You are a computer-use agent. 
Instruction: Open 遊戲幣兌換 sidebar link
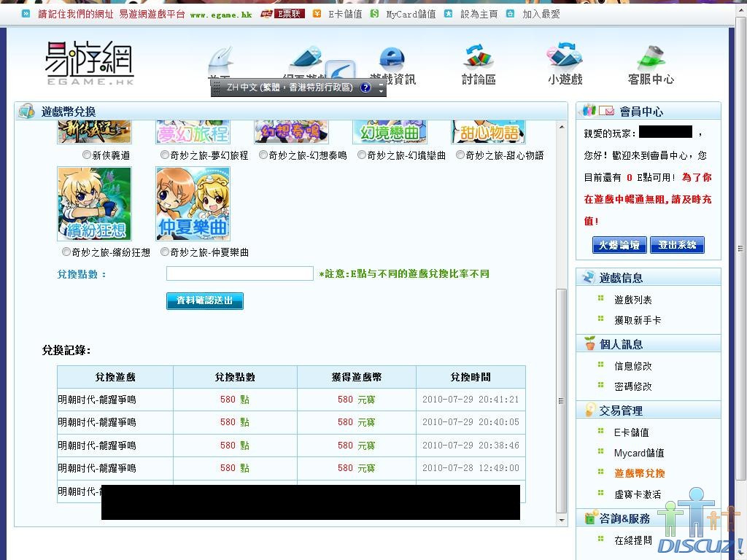[639, 472]
